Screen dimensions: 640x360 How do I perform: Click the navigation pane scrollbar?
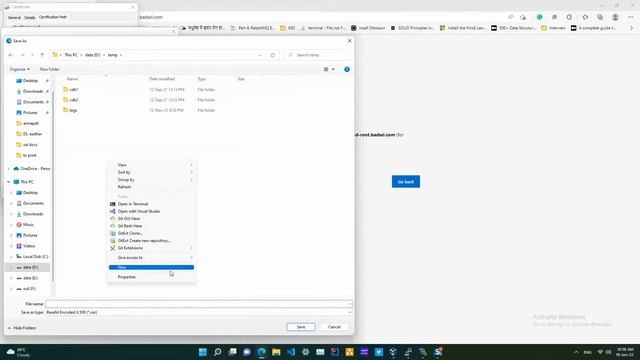[53, 186]
